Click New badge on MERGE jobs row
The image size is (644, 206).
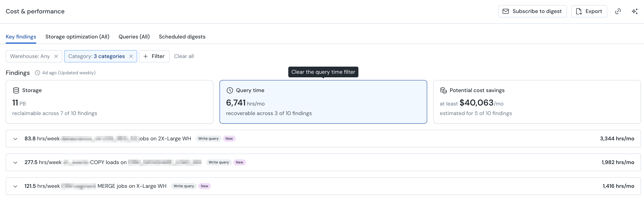click(x=204, y=186)
